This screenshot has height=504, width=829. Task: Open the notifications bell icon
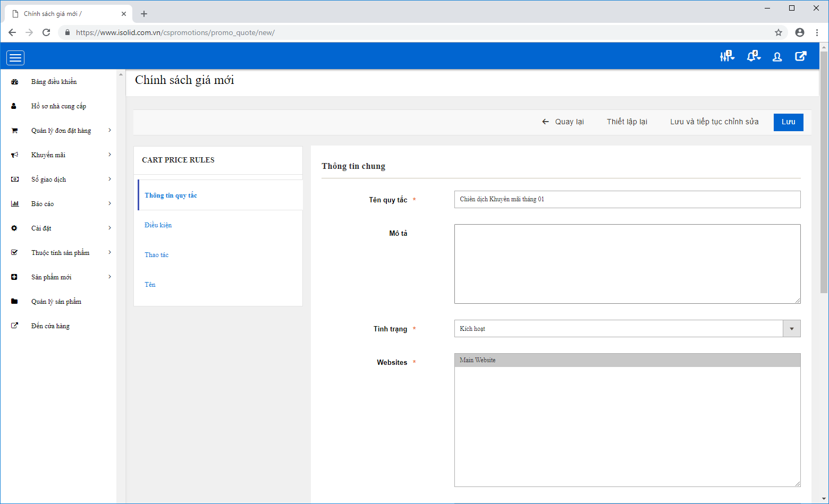(x=753, y=56)
